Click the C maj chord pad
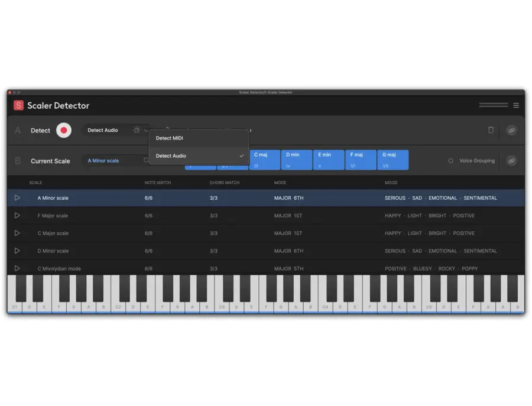Viewport: 532px width, 406px height. [265, 160]
